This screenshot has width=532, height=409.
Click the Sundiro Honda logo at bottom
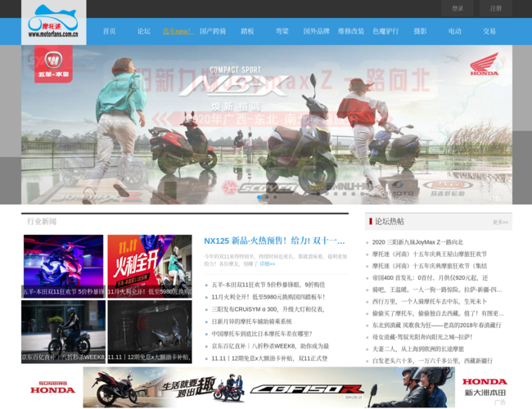(x=52, y=387)
